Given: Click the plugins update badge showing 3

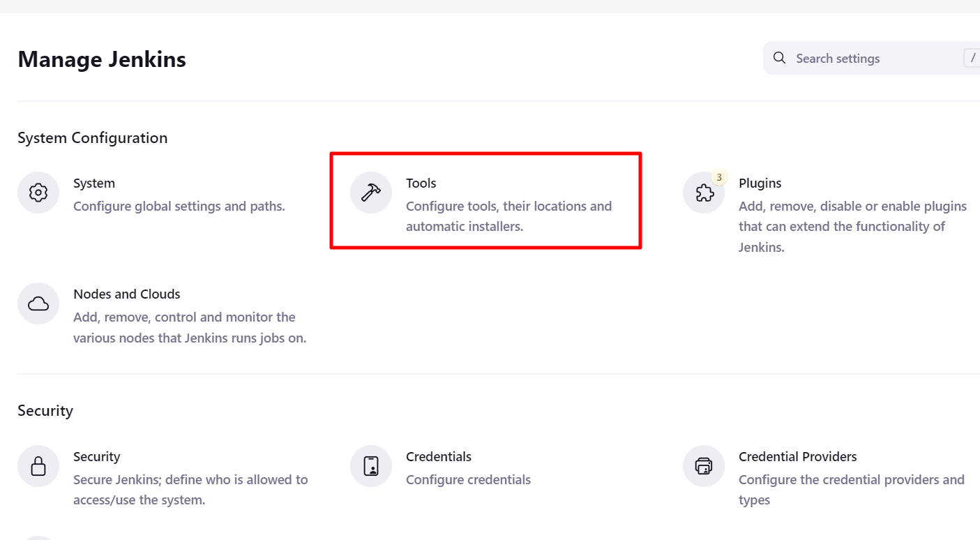Looking at the screenshot, I should click(719, 177).
